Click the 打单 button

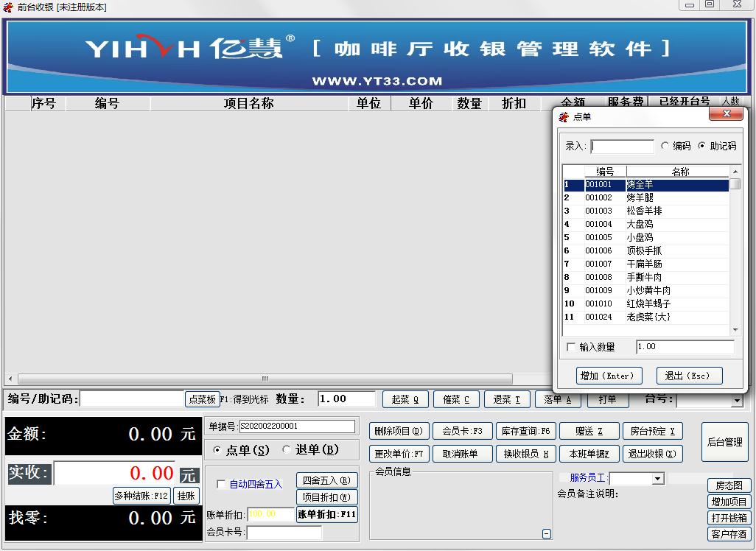[x=607, y=400]
